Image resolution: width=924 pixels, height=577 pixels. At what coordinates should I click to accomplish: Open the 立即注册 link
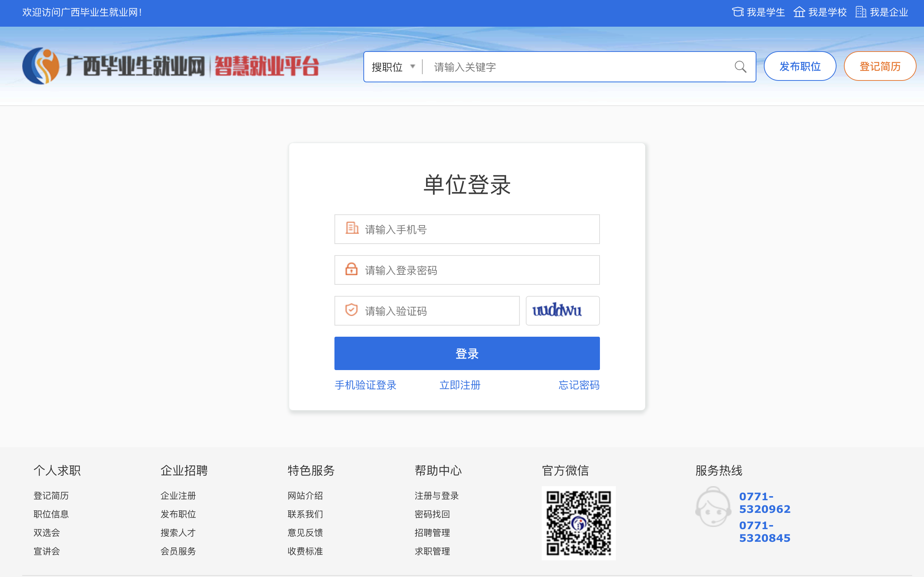460,385
